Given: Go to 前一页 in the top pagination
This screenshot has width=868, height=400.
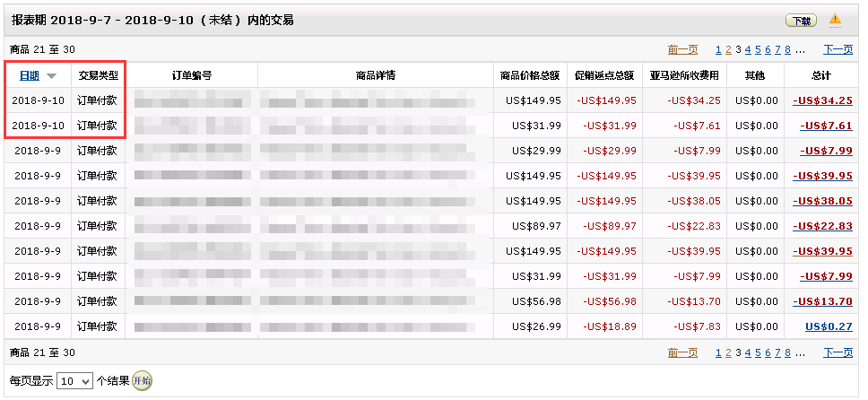Looking at the screenshot, I should (682, 50).
